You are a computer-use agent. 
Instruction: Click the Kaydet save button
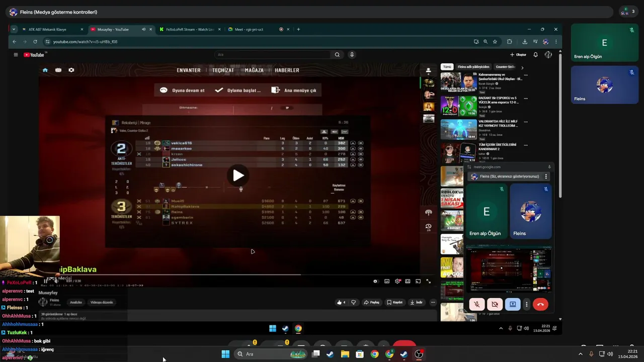(x=395, y=302)
